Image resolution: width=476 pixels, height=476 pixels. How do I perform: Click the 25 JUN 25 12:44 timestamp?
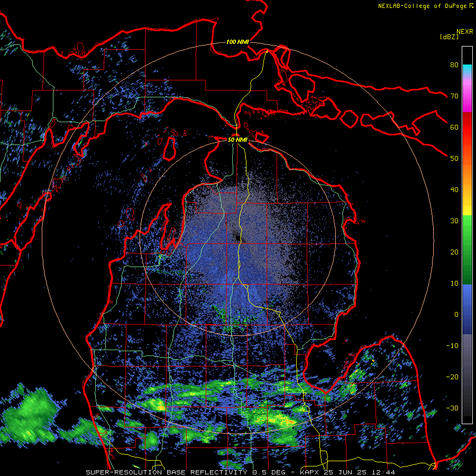pyautogui.click(x=359, y=472)
